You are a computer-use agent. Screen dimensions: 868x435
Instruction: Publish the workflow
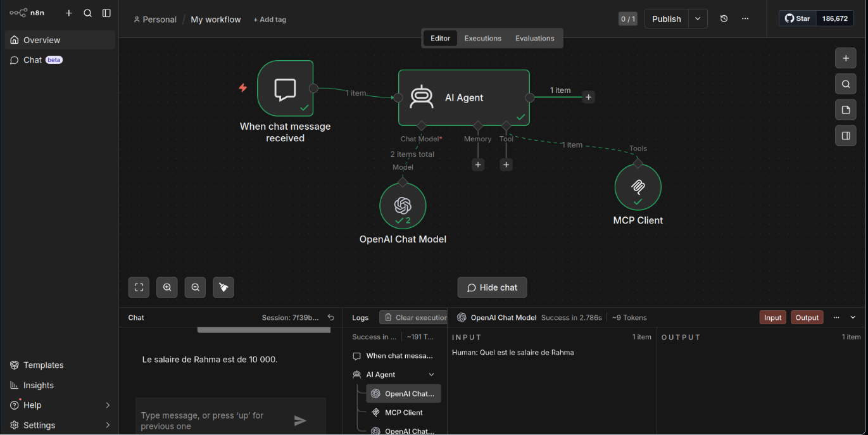[667, 19]
